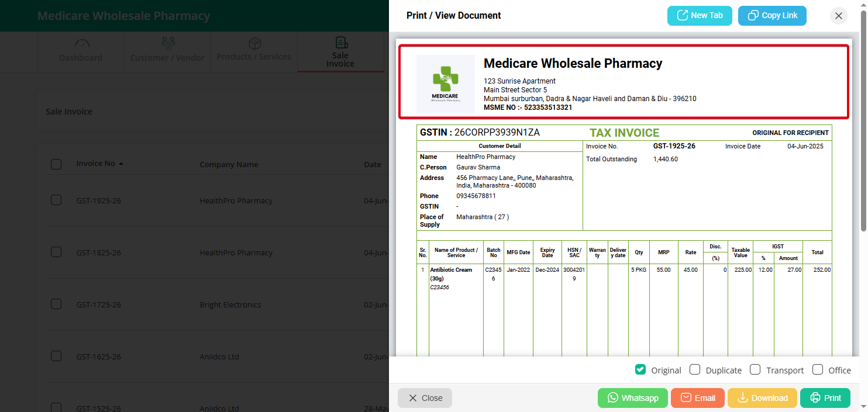Viewport: 868px width, 412px height.
Task: Click the Copy Link button
Action: coord(772,16)
